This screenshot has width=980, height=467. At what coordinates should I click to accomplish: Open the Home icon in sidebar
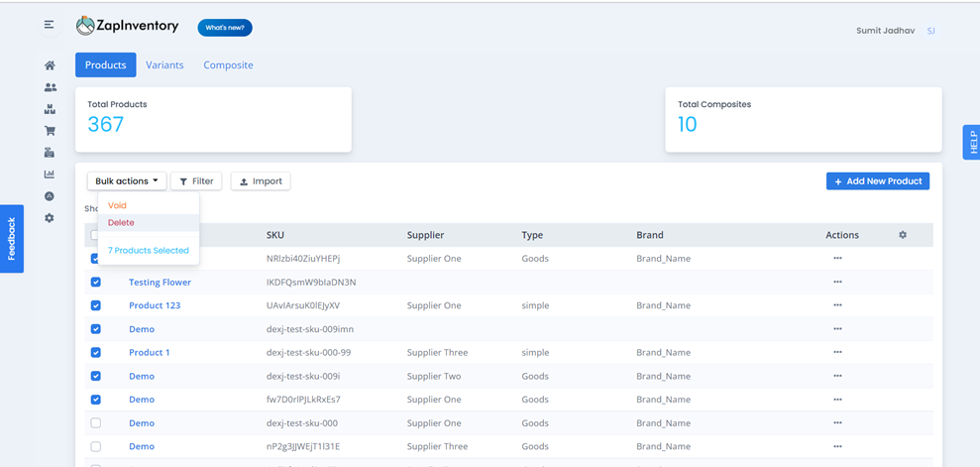(x=50, y=65)
